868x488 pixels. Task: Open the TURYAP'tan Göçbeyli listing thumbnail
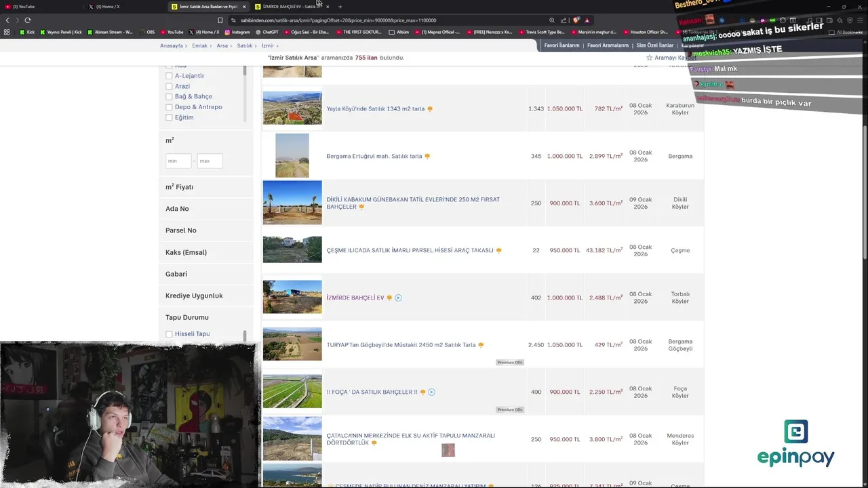click(292, 344)
